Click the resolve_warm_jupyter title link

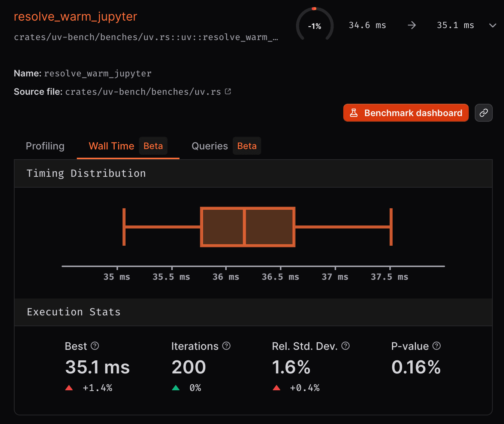[75, 16]
